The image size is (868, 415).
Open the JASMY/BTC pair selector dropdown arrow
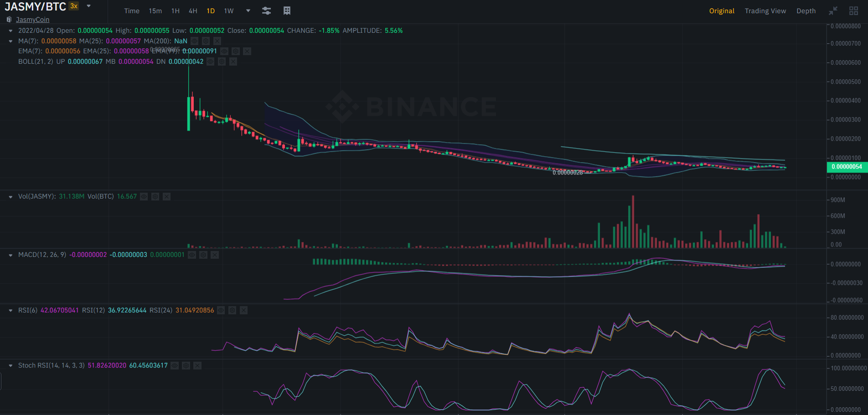pos(89,6)
